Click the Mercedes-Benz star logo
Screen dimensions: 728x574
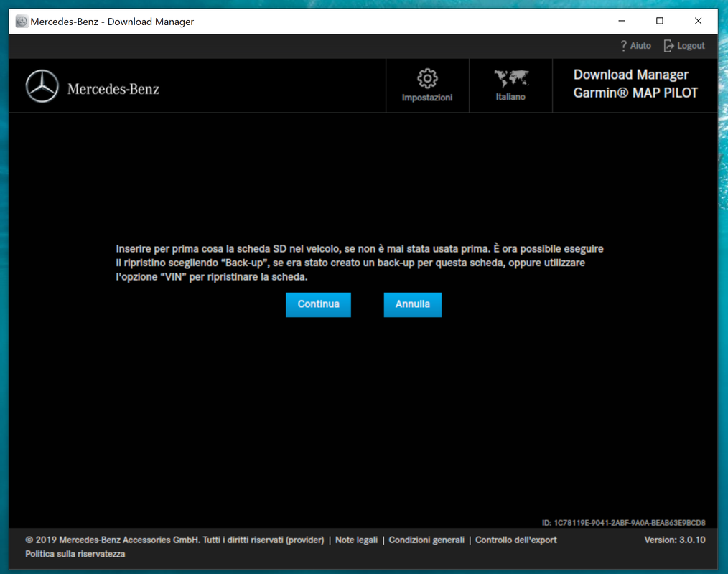(42, 86)
